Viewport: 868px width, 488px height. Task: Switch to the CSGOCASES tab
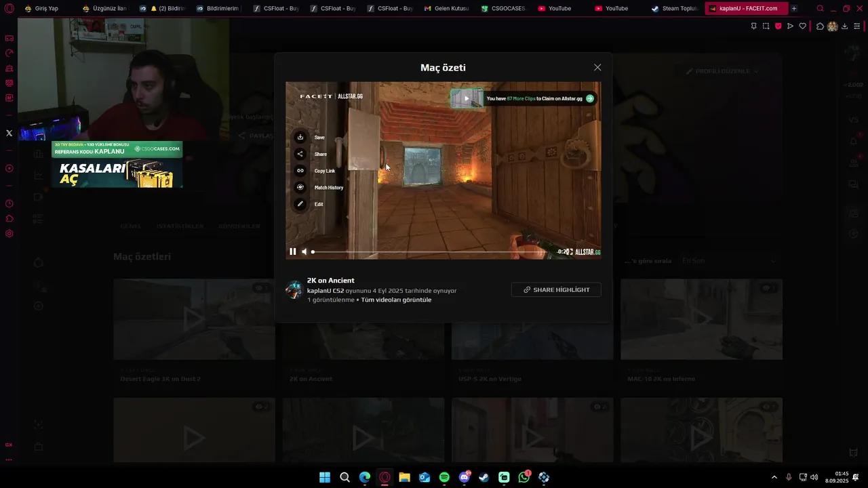click(503, 8)
